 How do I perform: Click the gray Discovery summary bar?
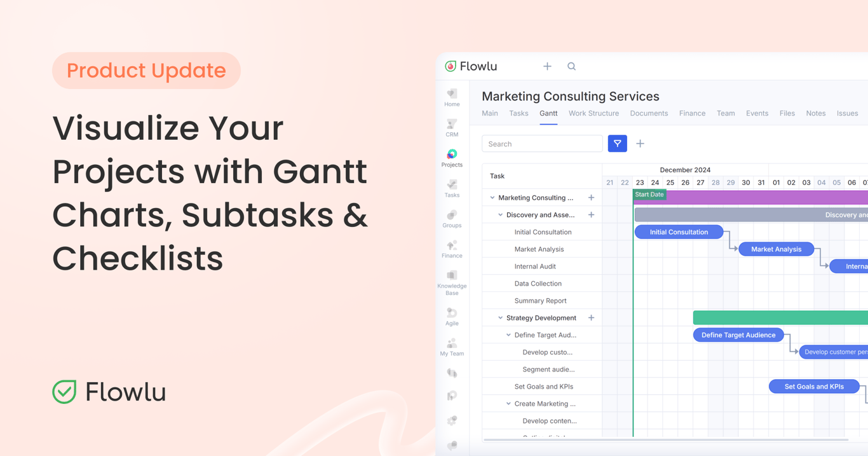pos(751,215)
